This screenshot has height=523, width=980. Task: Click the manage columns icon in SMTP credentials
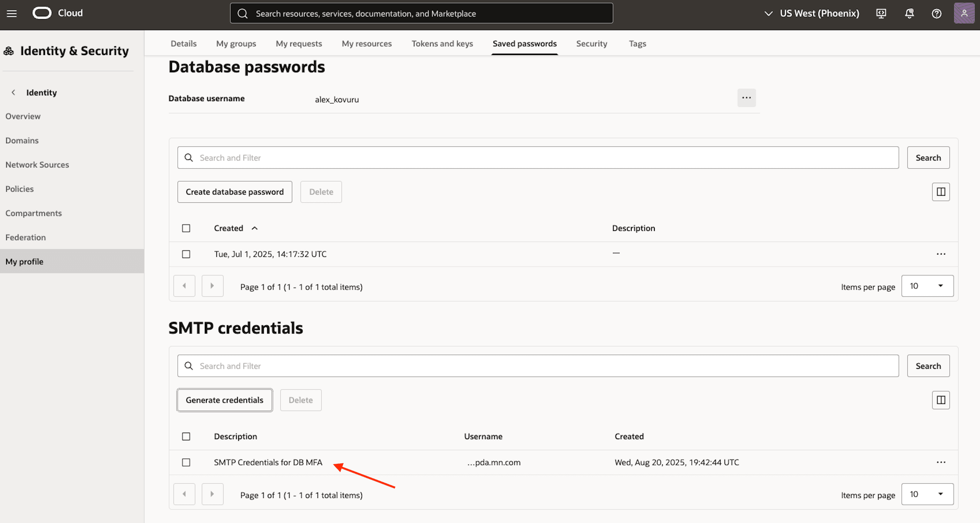coord(941,400)
